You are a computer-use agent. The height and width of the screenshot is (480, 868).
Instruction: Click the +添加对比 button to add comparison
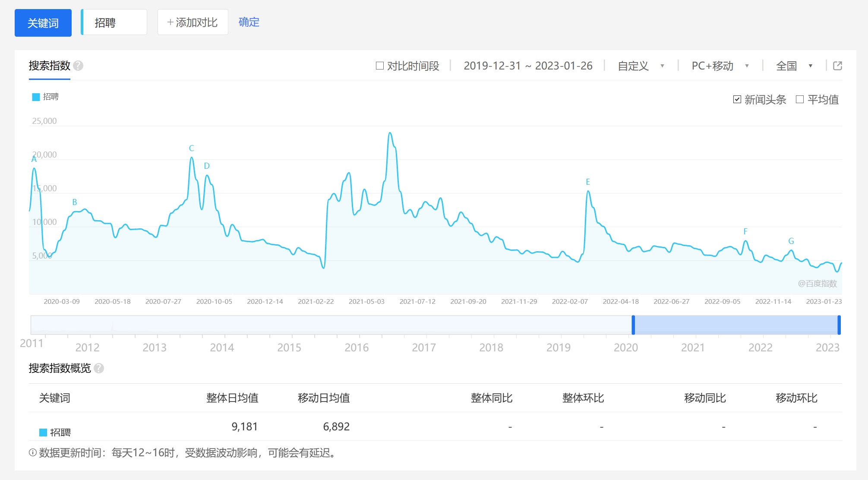193,22
